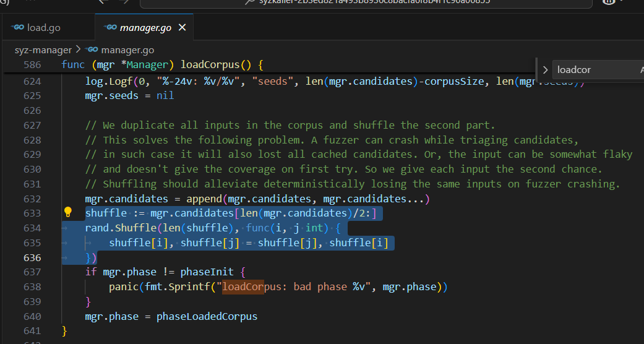Click the comment starting Shuffling should alleviate

353,184
